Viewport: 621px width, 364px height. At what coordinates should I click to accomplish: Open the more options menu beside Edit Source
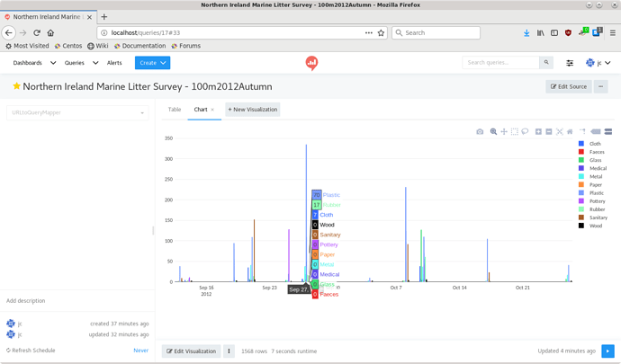click(601, 86)
